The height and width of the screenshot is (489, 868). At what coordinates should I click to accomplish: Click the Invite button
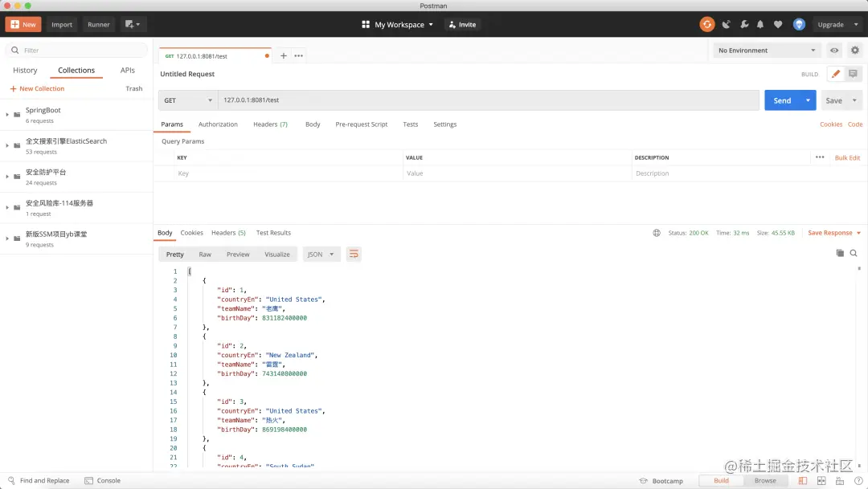pyautogui.click(x=462, y=24)
